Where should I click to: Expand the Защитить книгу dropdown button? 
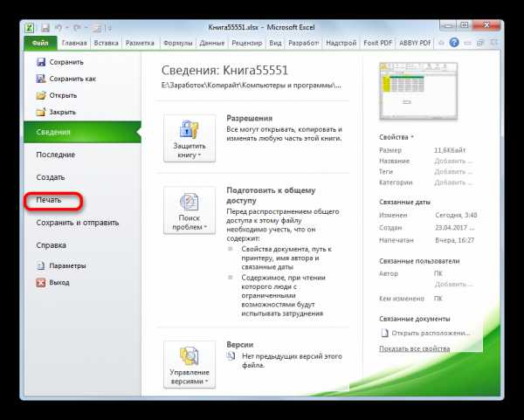[190, 138]
